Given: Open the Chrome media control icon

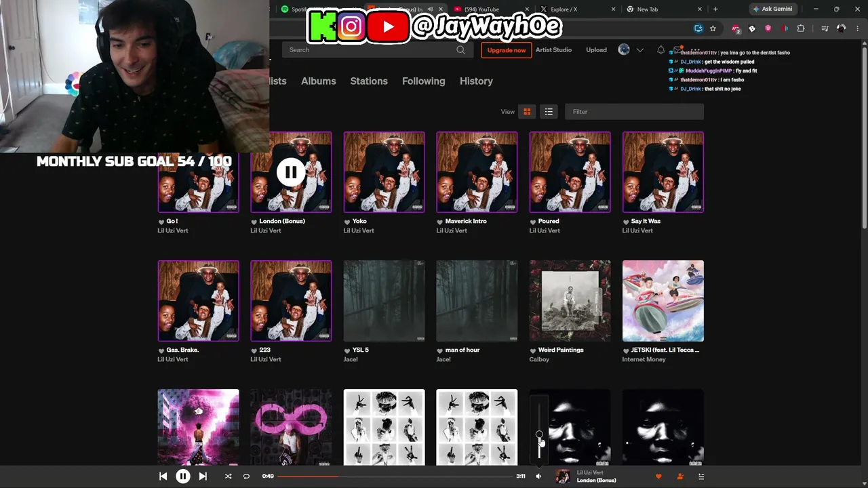Looking at the screenshot, I should click(x=825, y=28).
